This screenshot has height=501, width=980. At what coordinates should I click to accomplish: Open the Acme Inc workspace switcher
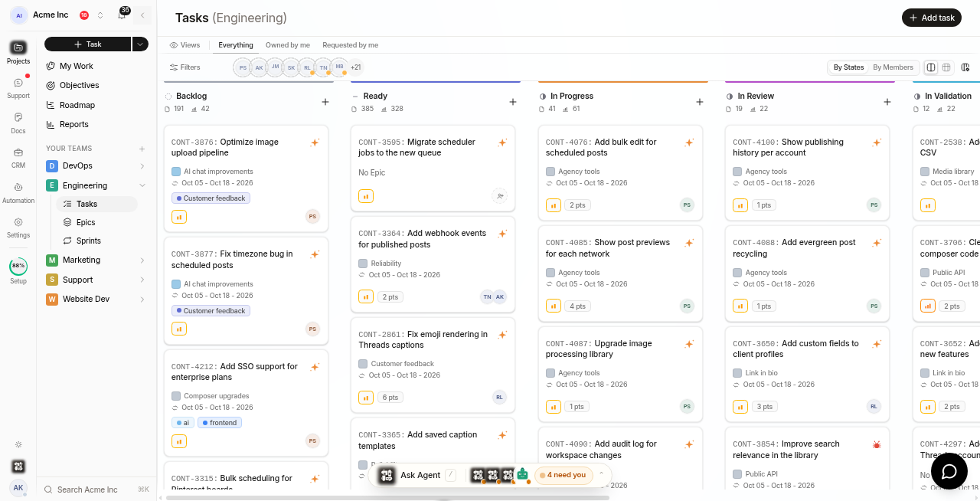point(57,15)
